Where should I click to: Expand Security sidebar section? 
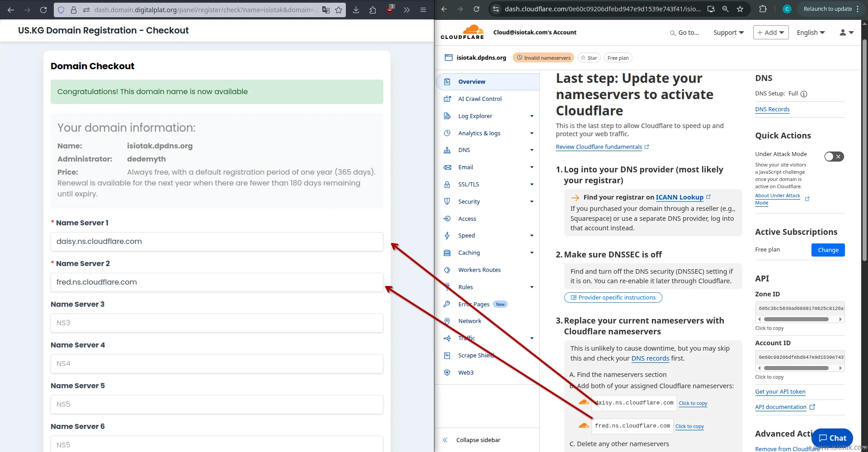pyautogui.click(x=532, y=202)
